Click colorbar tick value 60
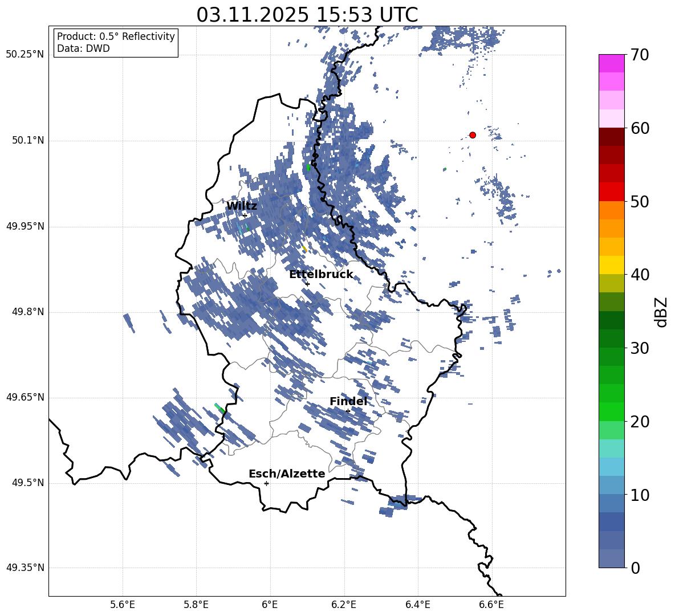 (x=640, y=128)
